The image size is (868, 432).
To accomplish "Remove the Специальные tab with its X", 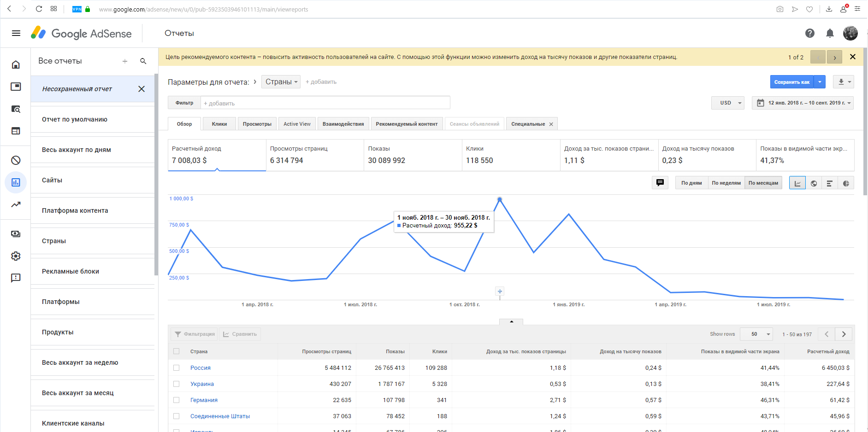I will pos(551,124).
